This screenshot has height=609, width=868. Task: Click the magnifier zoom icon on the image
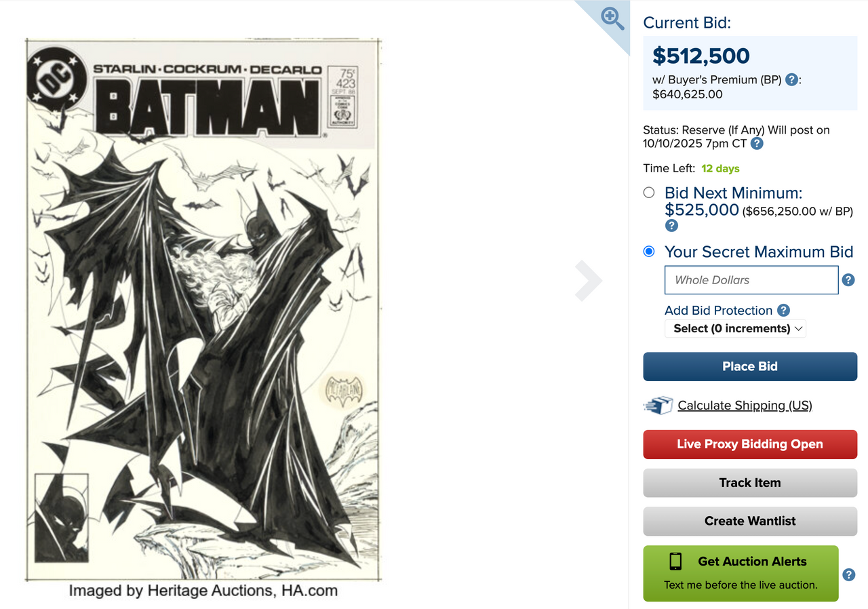pos(612,18)
